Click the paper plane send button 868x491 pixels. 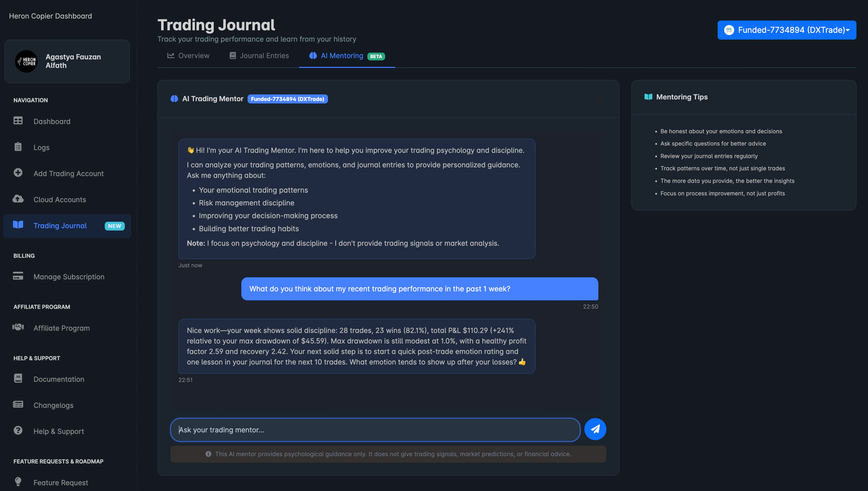(595, 429)
